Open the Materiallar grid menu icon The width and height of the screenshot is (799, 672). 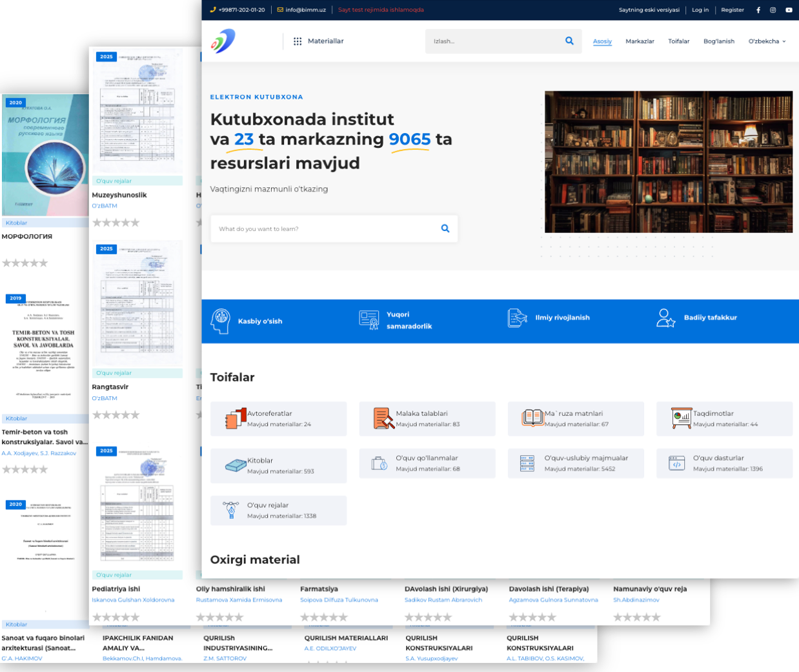[x=298, y=41]
